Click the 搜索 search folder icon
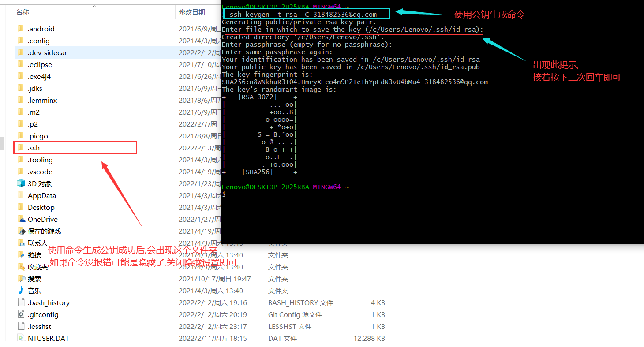The image size is (644, 347). tap(21, 279)
